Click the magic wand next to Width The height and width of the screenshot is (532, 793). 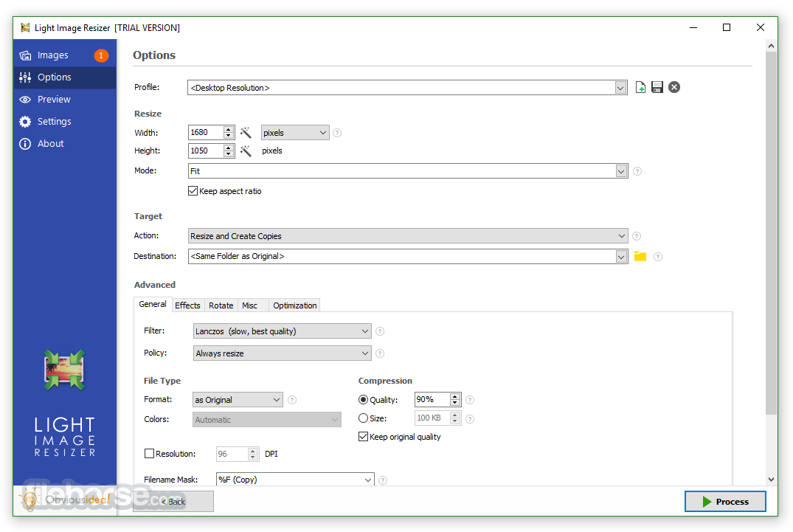pos(246,133)
